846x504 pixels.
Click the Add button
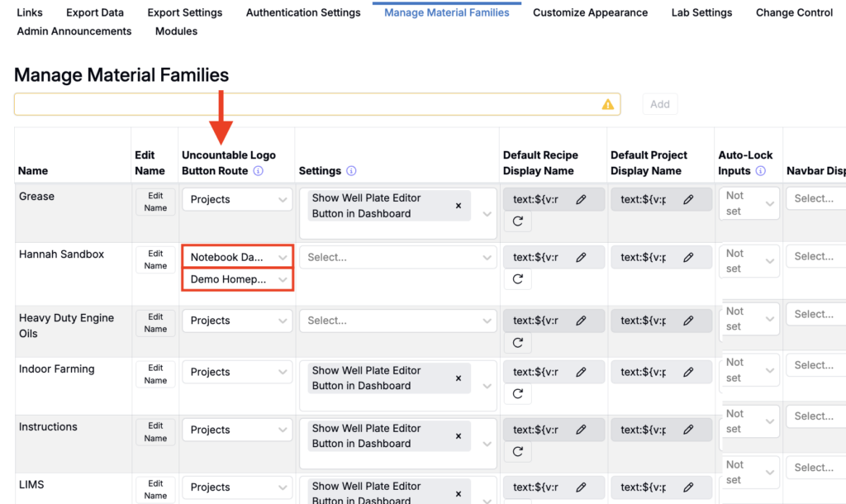(660, 104)
